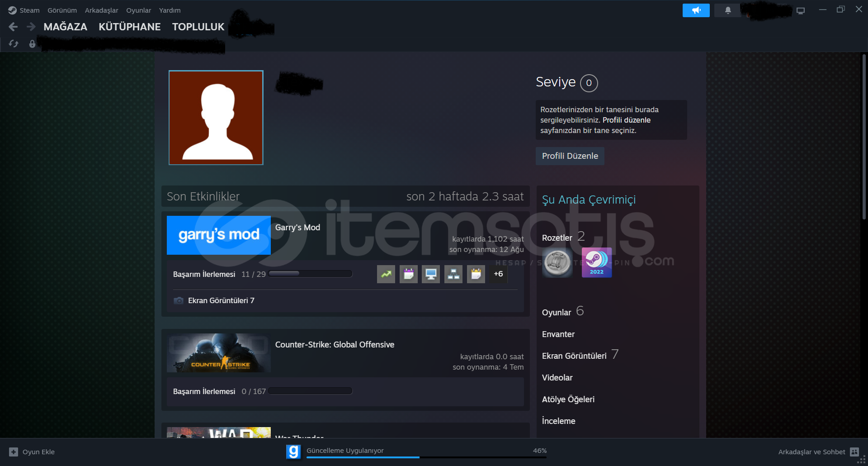
Task: Click the 'son oynanma: 4 Tem' text
Action: 488,367
